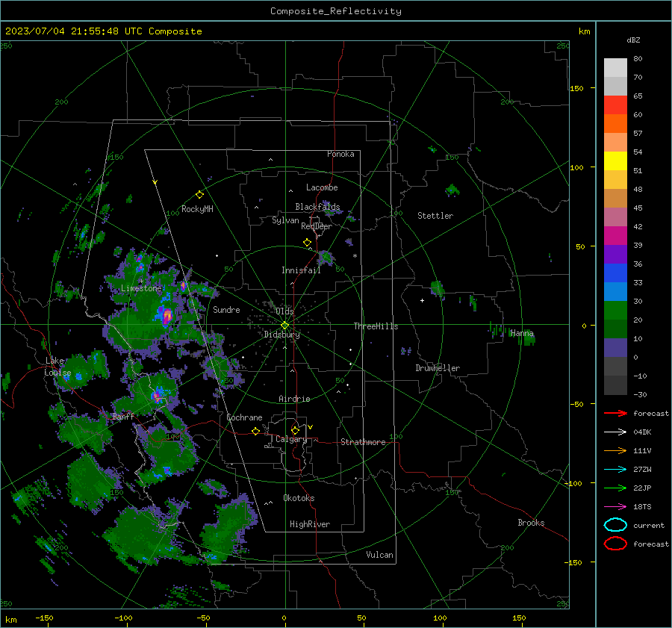
Task: Click the Ponoka label
Action: 340,154
